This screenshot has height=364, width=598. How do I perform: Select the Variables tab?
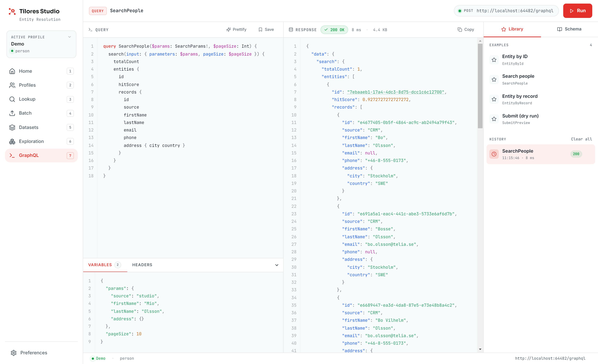(105, 265)
